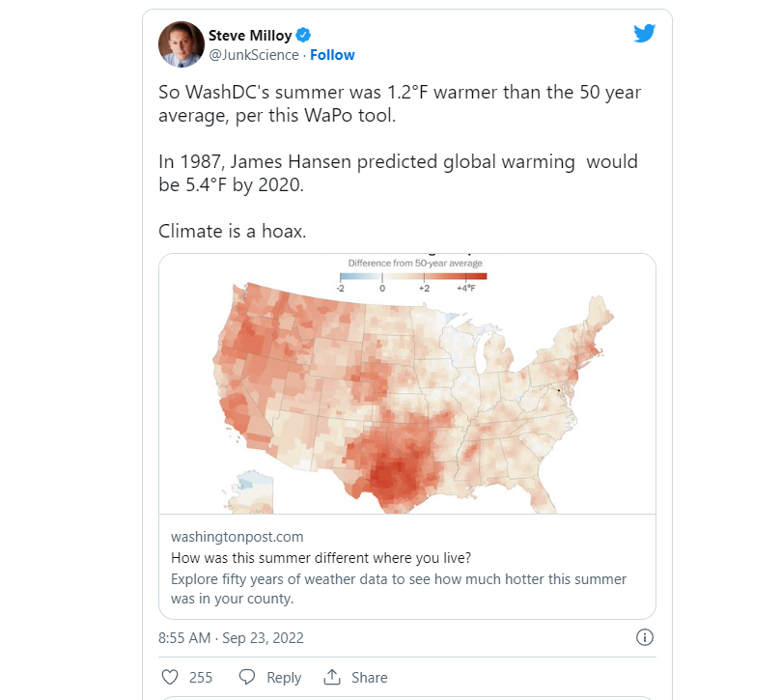781x700 pixels.
Task: Click the reply speech bubble icon
Action: point(247,677)
